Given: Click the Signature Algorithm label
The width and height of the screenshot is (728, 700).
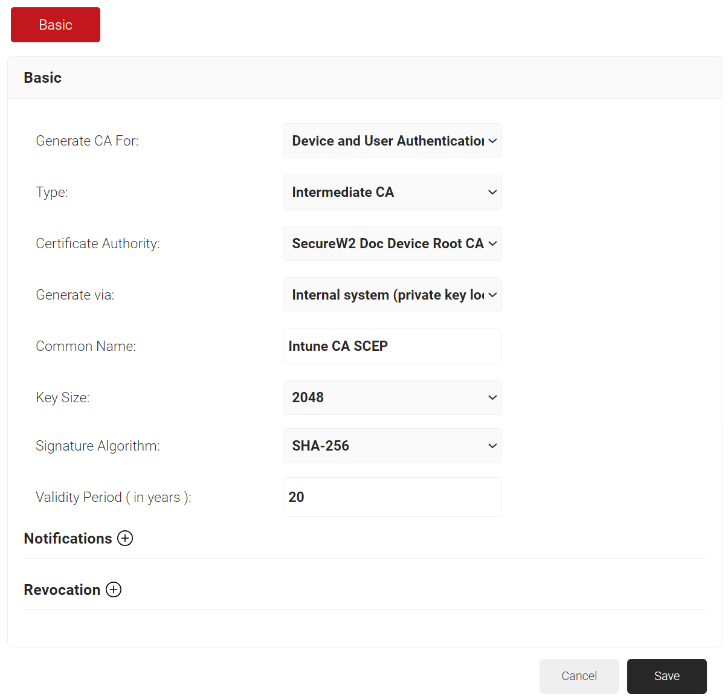Looking at the screenshot, I should click(98, 446).
